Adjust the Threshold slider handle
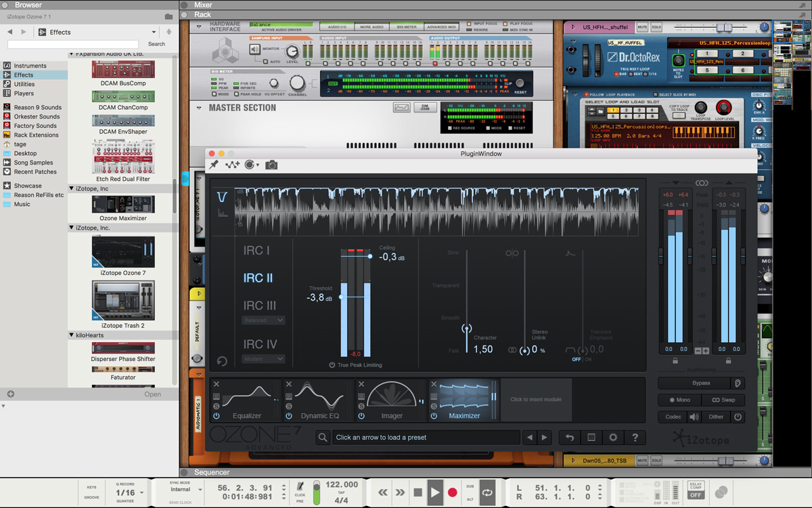812x508 pixels. point(341,297)
